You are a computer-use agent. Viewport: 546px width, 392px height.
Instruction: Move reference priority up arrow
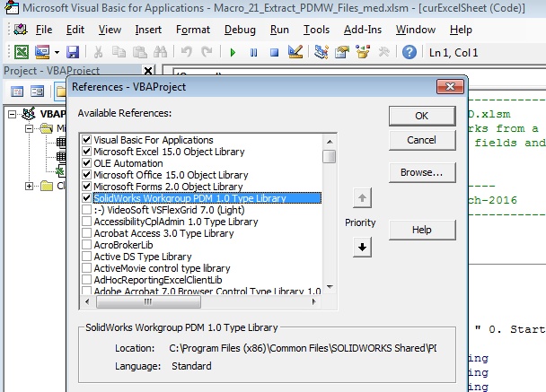(x=362, y=198)
